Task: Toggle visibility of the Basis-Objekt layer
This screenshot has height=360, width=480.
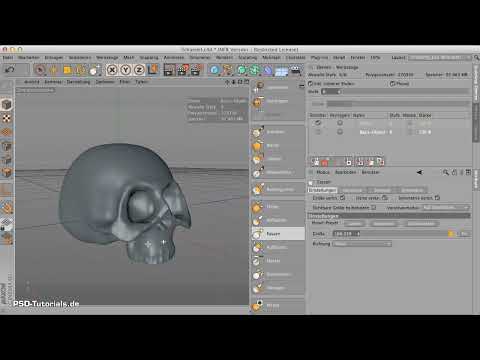Action: pos(318,132)
